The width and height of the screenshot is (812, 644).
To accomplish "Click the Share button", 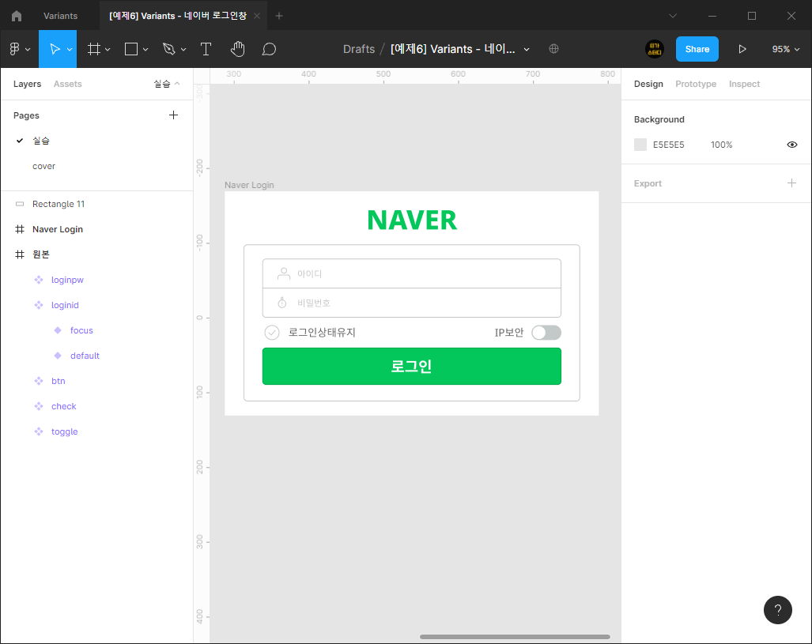I will pyautogui.click(x=697, y=49).
